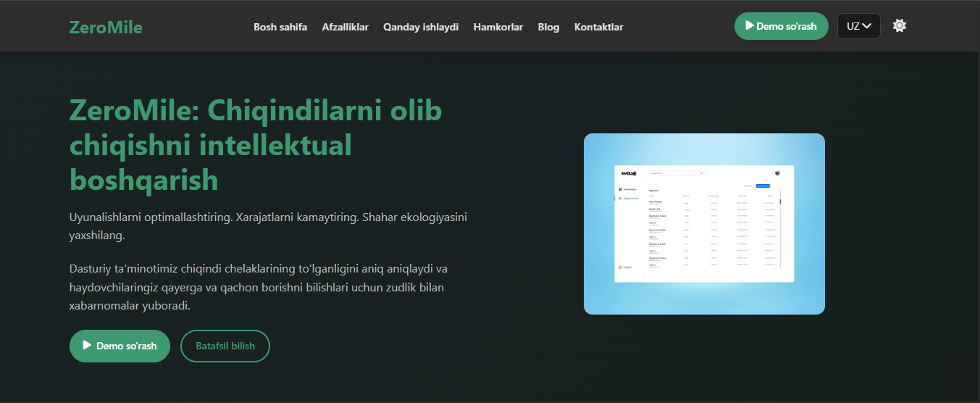Click play icon in header Demo so'rash button
980x403 pixels.
[x=750, y=26]
